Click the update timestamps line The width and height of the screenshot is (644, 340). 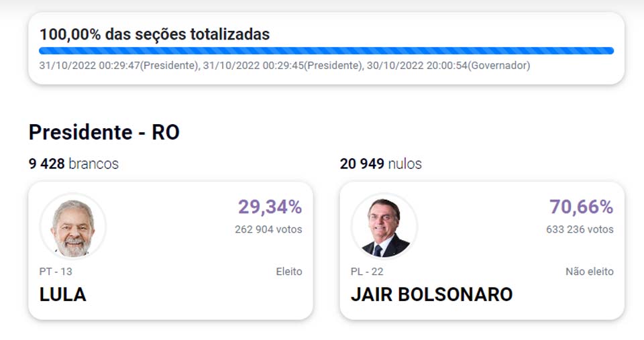(x=284, y=66)
